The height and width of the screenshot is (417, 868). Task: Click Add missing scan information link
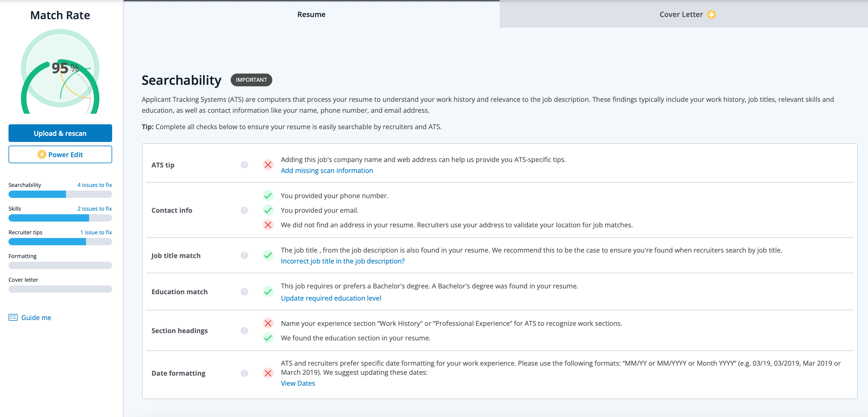(326, 171)
